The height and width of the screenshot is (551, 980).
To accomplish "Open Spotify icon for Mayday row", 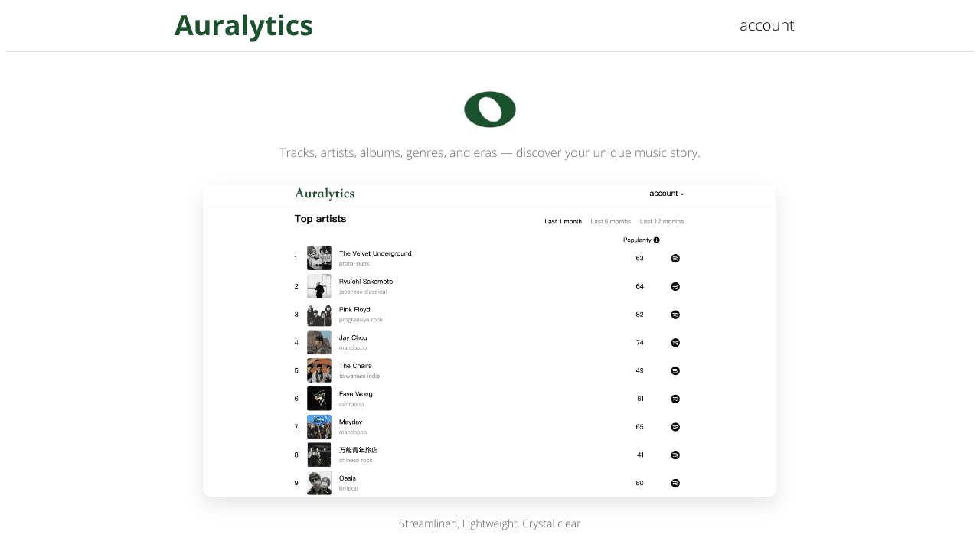I will pos(675,426).
